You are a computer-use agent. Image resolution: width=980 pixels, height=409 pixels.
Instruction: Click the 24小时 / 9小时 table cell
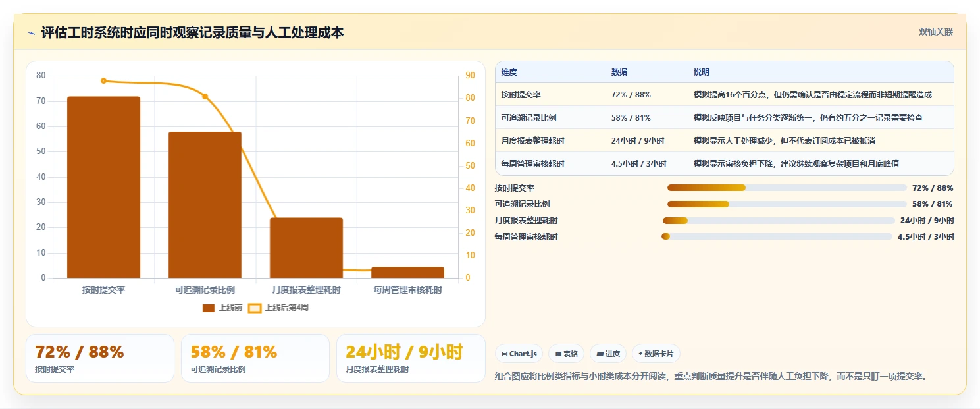[638, 141]
